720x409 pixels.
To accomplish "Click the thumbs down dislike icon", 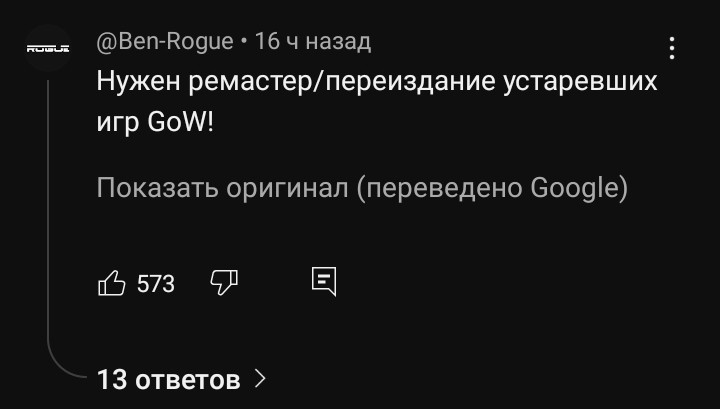I will tap(224, 282).
